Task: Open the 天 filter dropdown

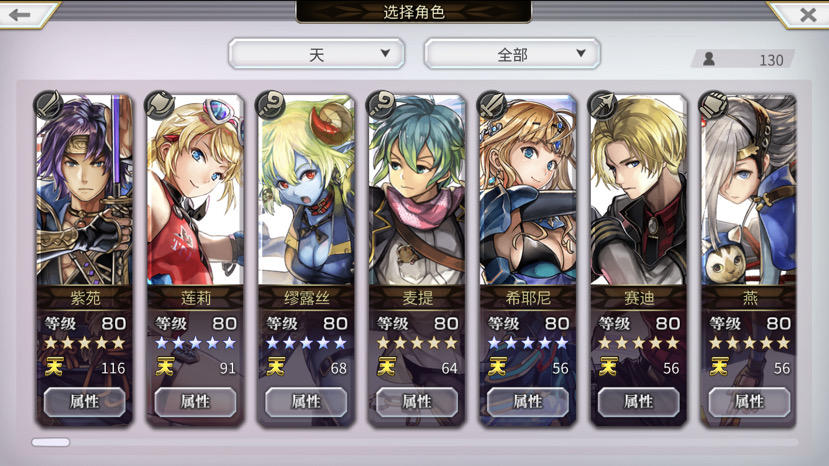Action: click(x=317, y=54)
